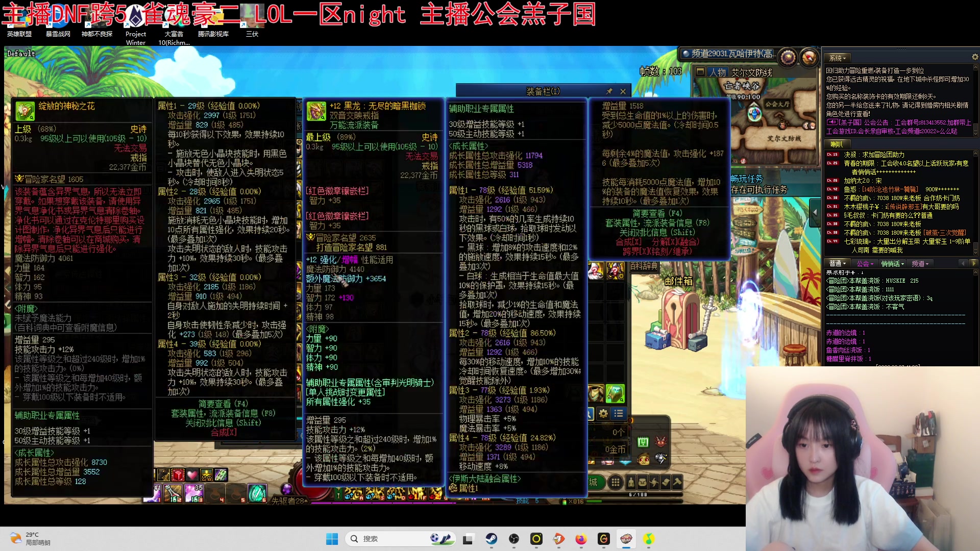Open Firefox from the taskbar
This screenshot has width=980, height=551.
click(x=581, y=539)
